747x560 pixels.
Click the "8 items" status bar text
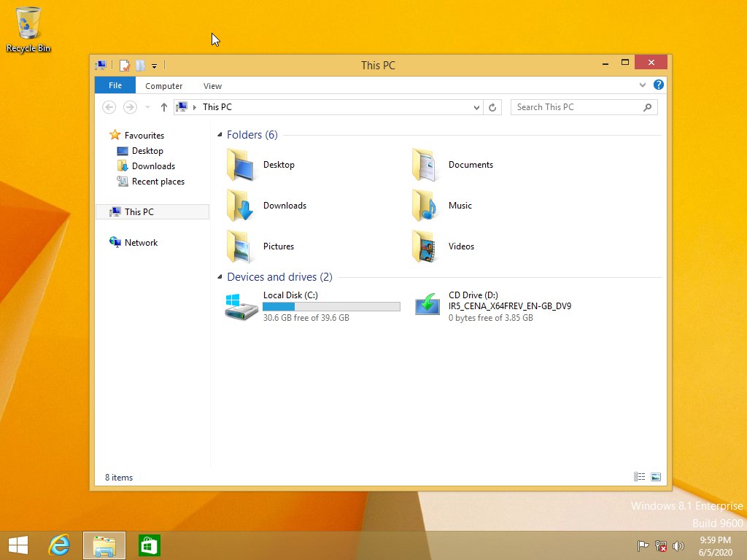[x=119, y=477]
